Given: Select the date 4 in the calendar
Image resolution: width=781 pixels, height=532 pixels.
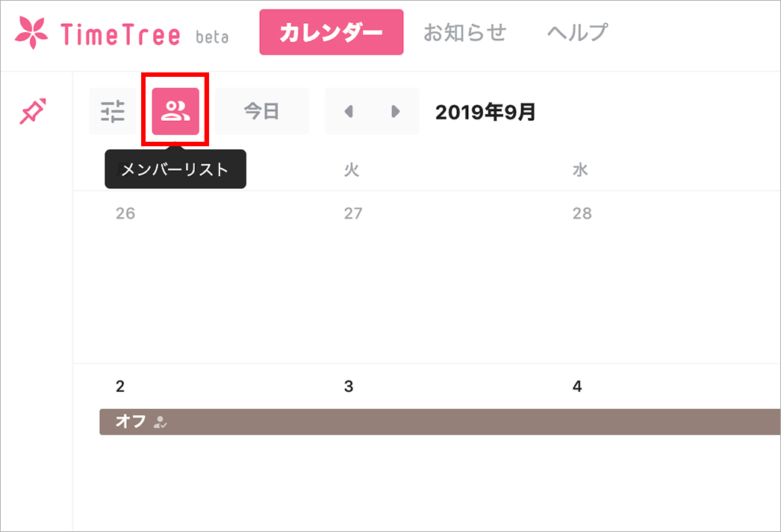Looking at the screenshot, I should coord(577,387).
